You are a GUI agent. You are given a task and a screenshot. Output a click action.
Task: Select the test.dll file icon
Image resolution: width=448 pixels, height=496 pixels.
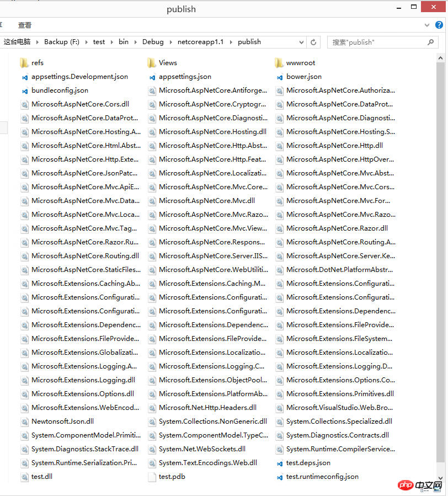[25, 477]
